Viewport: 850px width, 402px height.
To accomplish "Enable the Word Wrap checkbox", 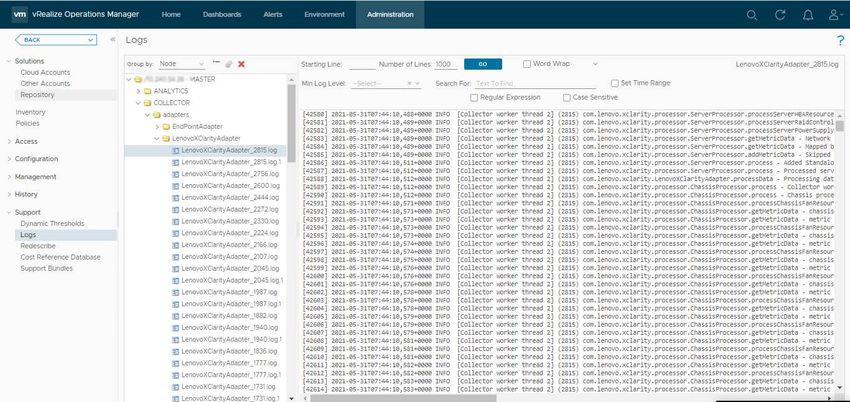I will (x=527, y=64).
